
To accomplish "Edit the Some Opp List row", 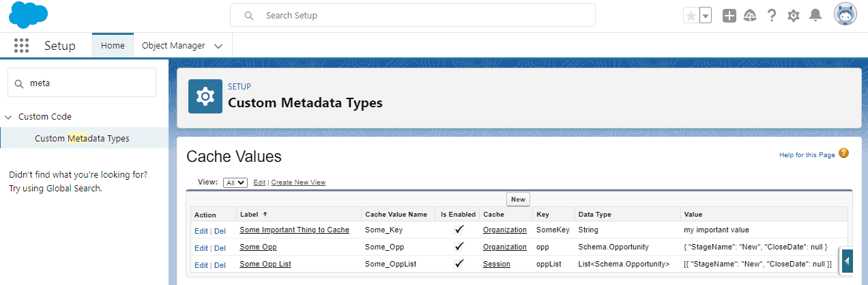I will click(x=201, y=265).
